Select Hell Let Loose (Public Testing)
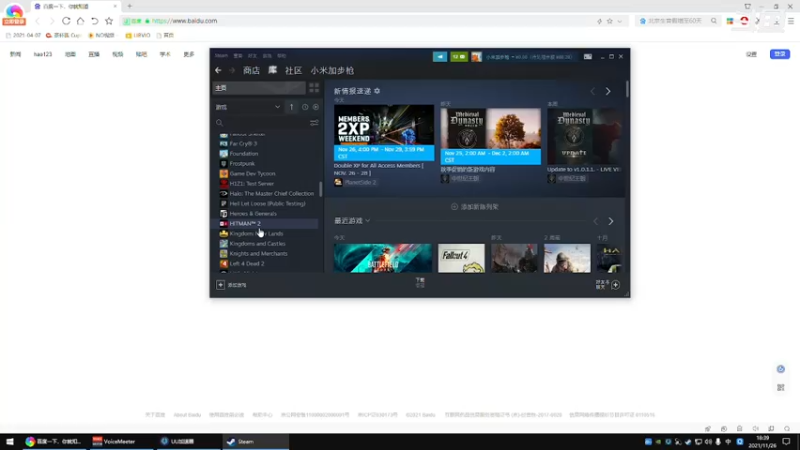The width and height of the screenshot is (800, 450). [266, 204]
